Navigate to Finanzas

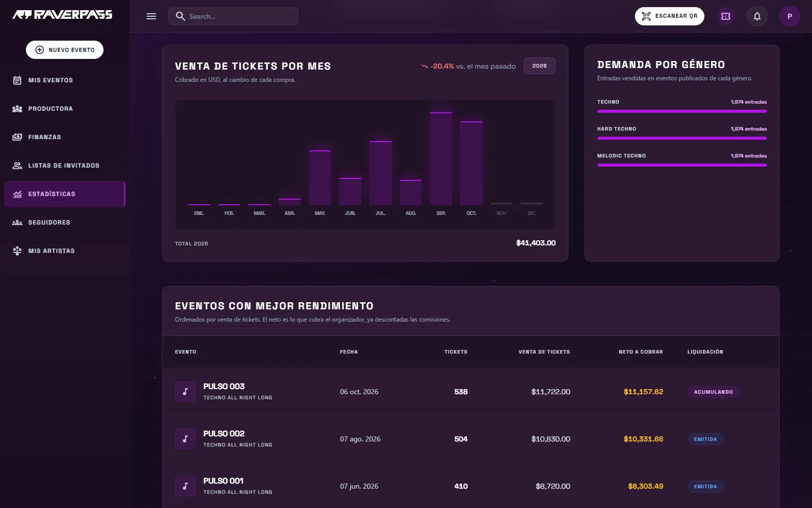64,137
